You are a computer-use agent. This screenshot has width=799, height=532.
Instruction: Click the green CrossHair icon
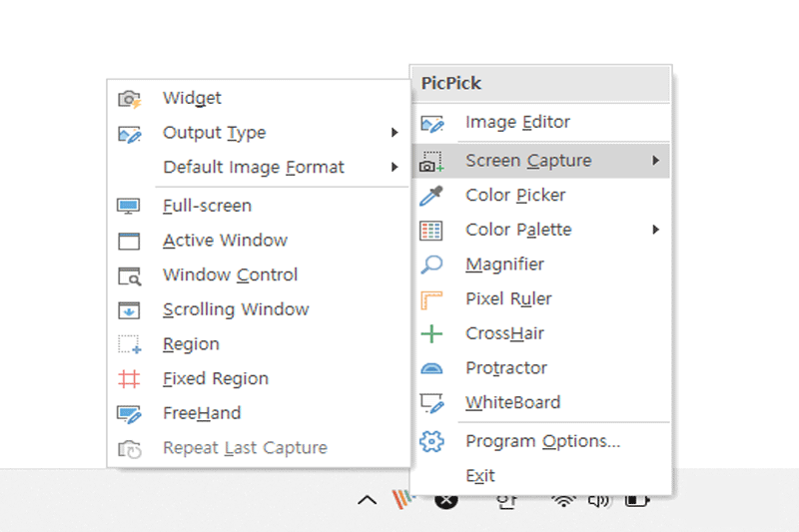(431, 333)
